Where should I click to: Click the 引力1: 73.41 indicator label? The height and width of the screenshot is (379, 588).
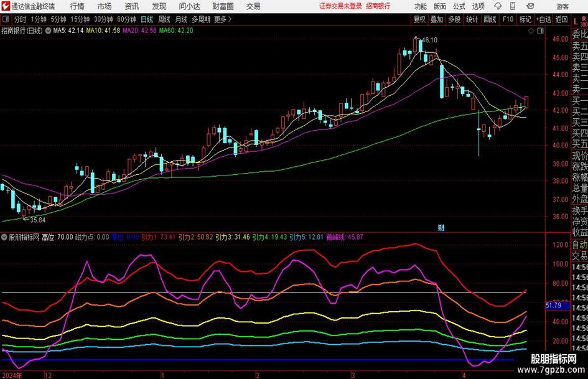point(158,237)
